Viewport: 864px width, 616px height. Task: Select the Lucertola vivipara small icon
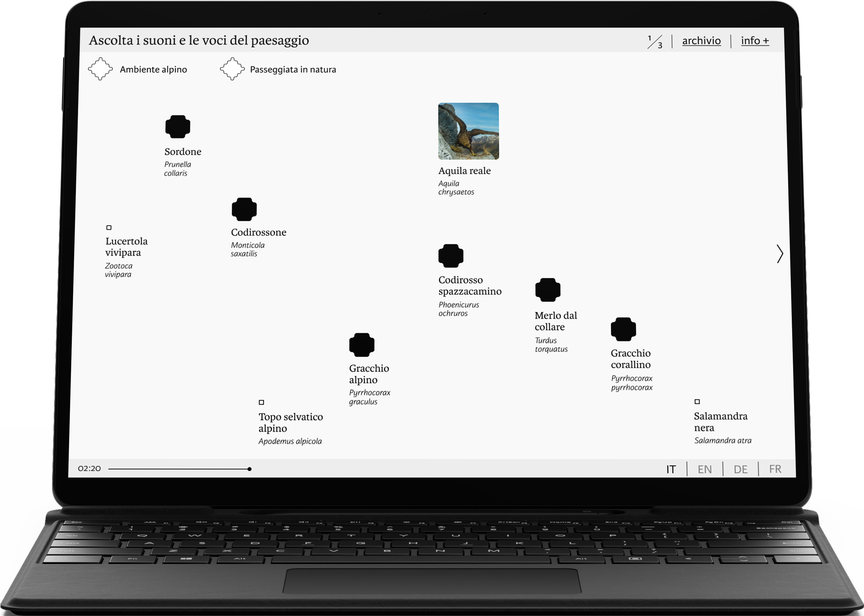(108, 227)
